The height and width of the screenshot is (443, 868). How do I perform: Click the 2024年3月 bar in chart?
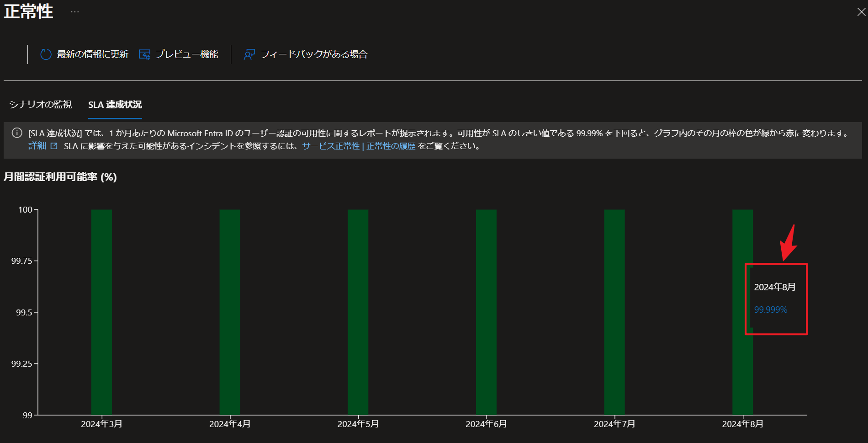(x=101, y=312)
